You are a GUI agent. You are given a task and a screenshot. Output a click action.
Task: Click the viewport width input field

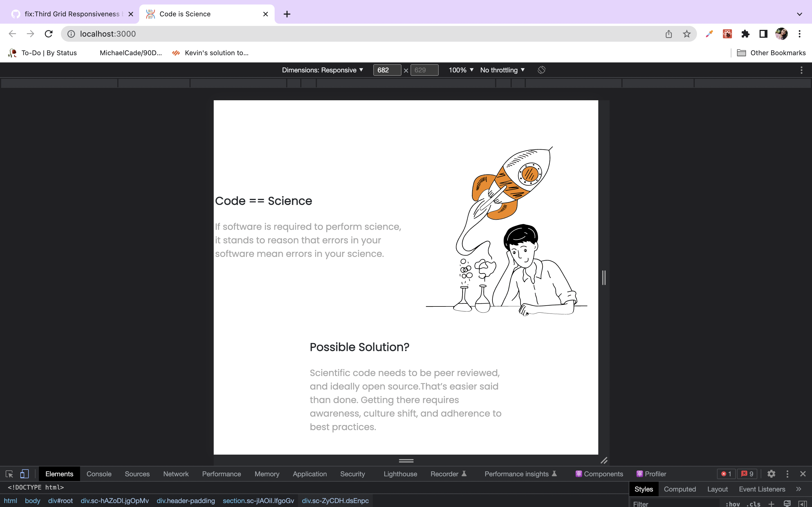coord(387,70)
